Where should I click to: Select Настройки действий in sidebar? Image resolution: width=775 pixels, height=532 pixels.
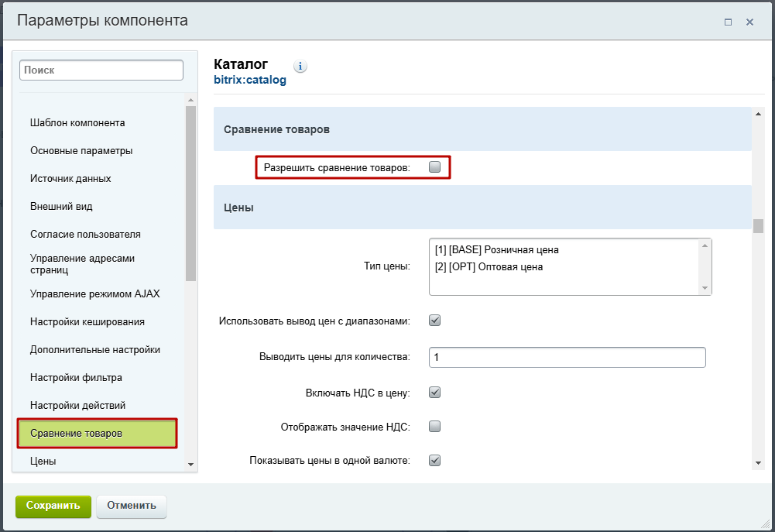point(78,406)
